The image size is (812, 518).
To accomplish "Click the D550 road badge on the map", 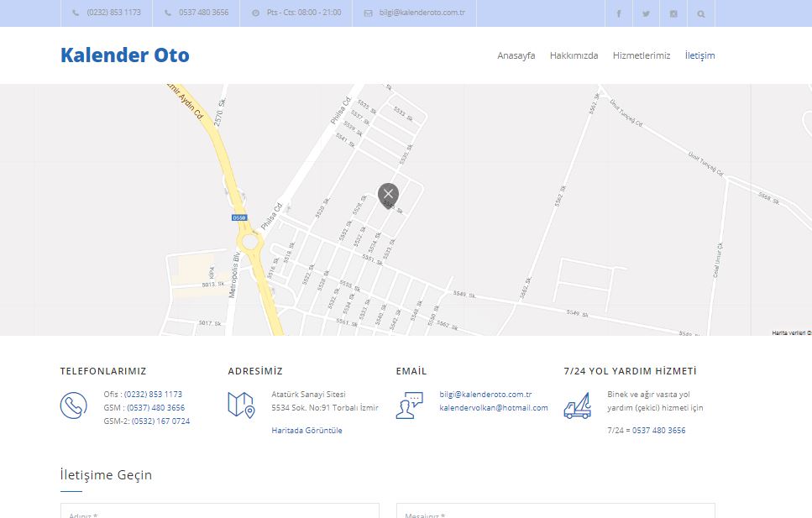I will [238, 218].
